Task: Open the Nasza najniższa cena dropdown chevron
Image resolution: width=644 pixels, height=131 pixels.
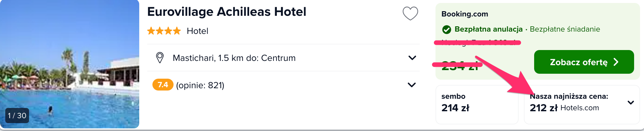Action: 631,103
